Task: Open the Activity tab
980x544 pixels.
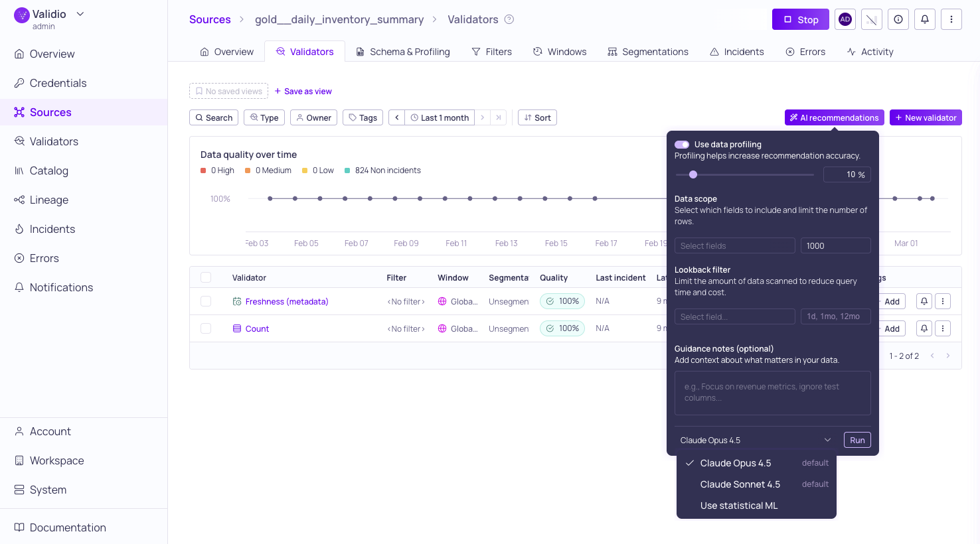Action: pos(870,52)
